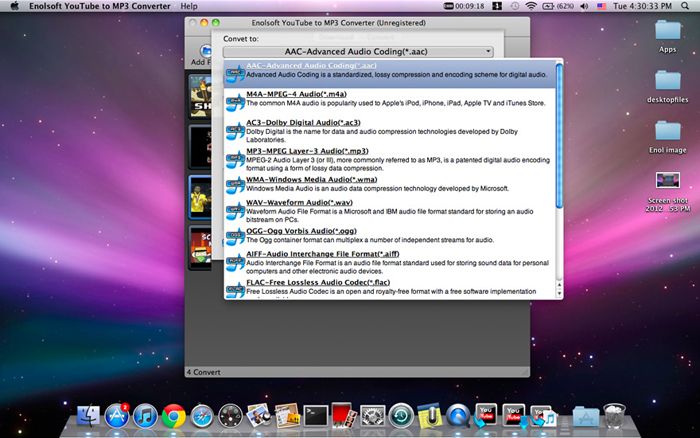
Task: Select FLAC-Free Lossless Audio Codec(*.flac)
Action: [x=391, y=288]
